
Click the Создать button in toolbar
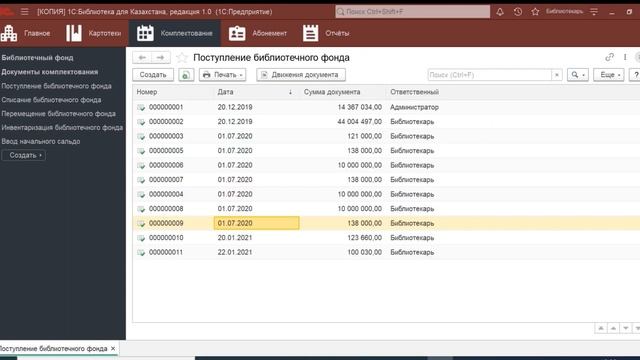coord(153,75)
